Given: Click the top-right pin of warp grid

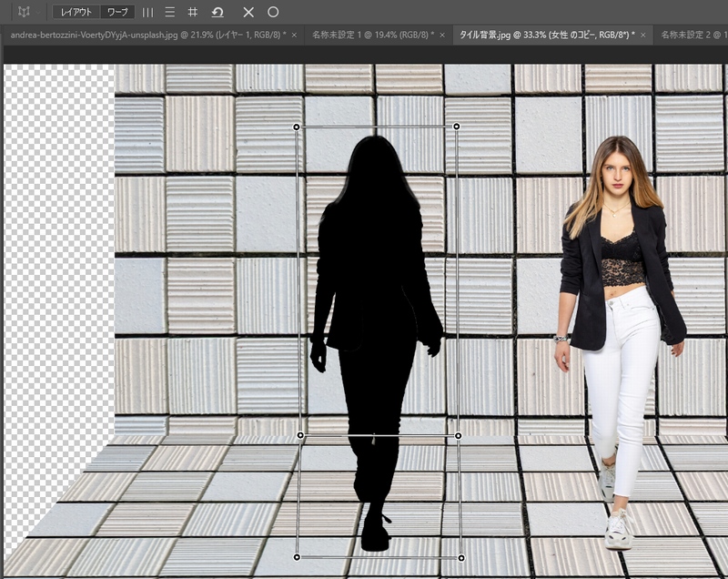Looking at the screenshot, I should 457,127.
